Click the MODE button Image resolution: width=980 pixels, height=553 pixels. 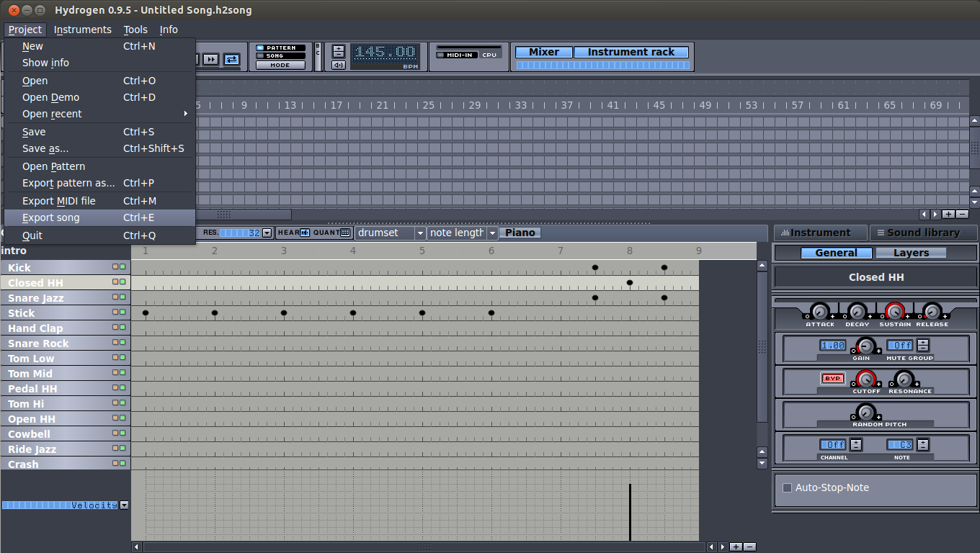280,66
